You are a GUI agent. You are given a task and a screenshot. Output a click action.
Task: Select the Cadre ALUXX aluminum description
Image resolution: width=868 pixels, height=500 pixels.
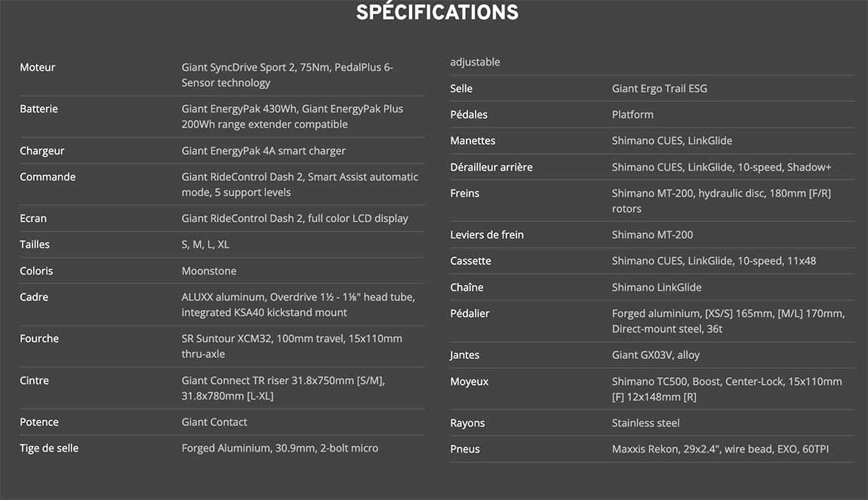point(298,305)
